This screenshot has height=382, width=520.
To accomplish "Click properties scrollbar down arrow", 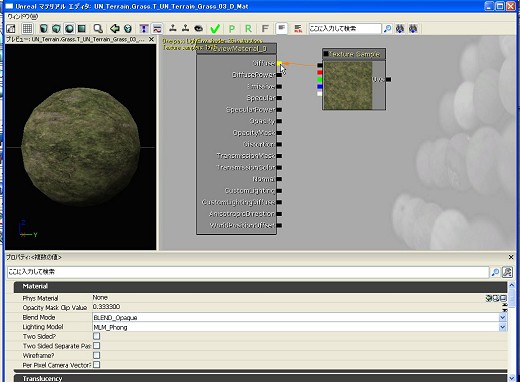I will (511, 378).
